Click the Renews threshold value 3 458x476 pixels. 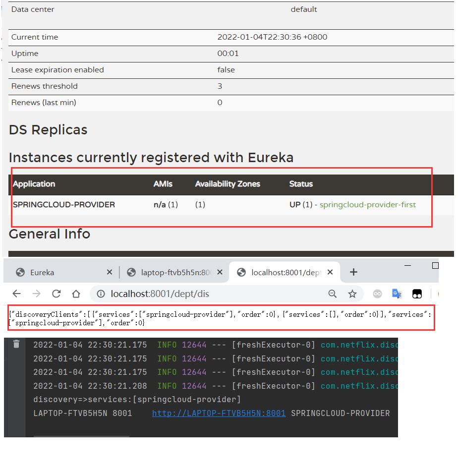tap(220, 86)
